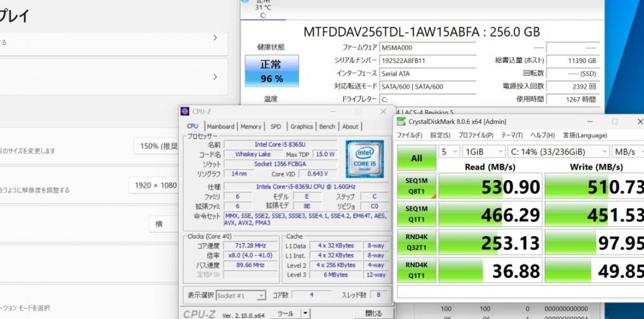Click the SEQ1M Q8T1 read result 530.90
The width and height of the screenshot is (644, 319).
pyautogui.click(x=490, y=186)
